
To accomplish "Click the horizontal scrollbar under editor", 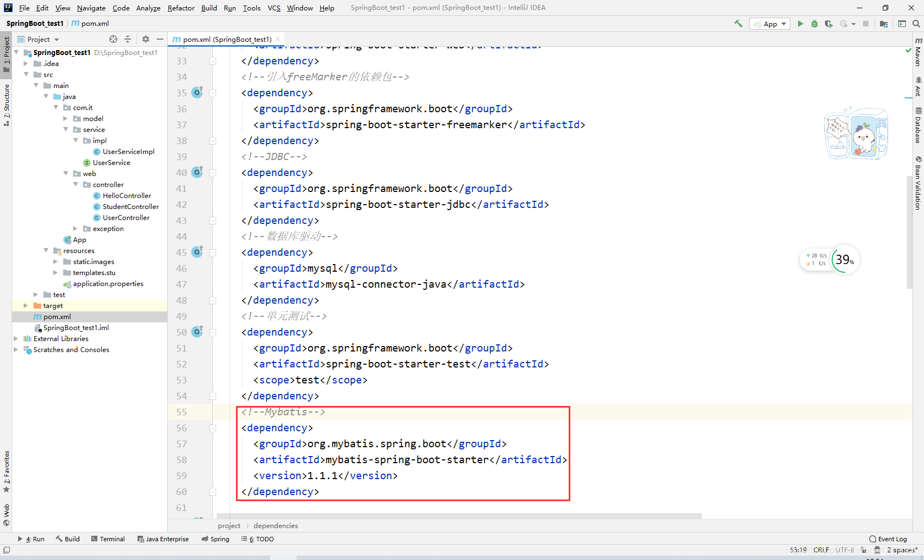I will click(x=459, y=516).
